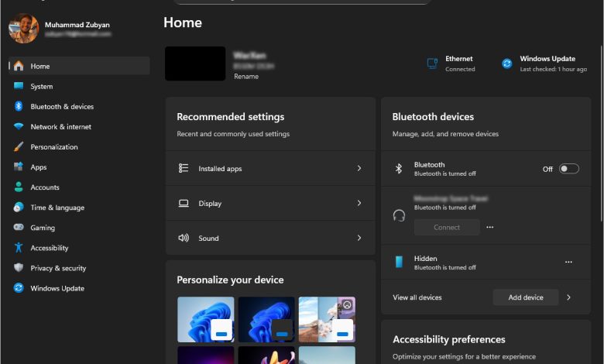Click the Rename link under PC name
The width and height of the screenshot is (604, 364).
(246, 76)
